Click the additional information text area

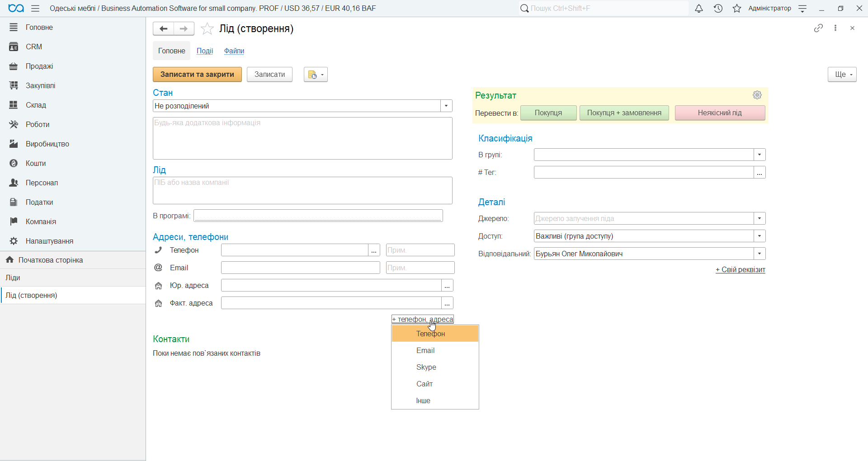(x=302, y=138)
